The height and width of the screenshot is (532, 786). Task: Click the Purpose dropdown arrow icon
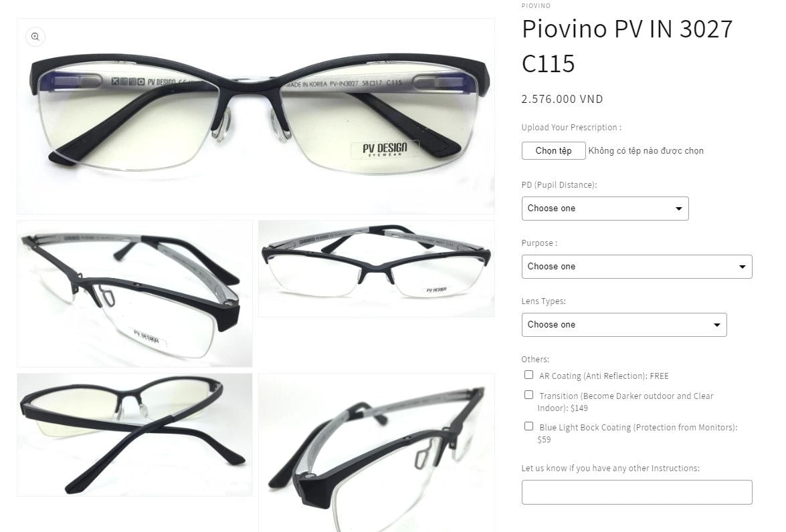click(743, 267)
